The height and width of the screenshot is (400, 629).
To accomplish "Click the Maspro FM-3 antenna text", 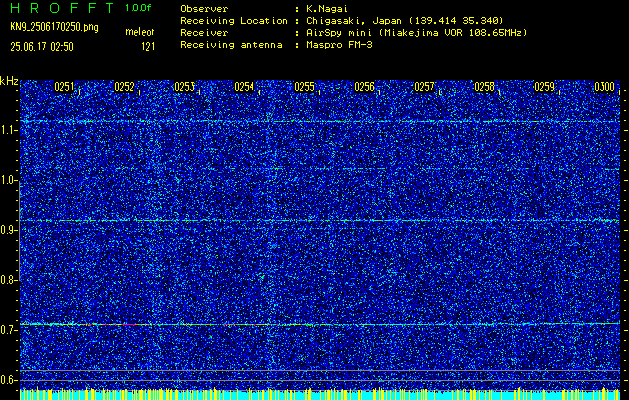I will 339,45.
